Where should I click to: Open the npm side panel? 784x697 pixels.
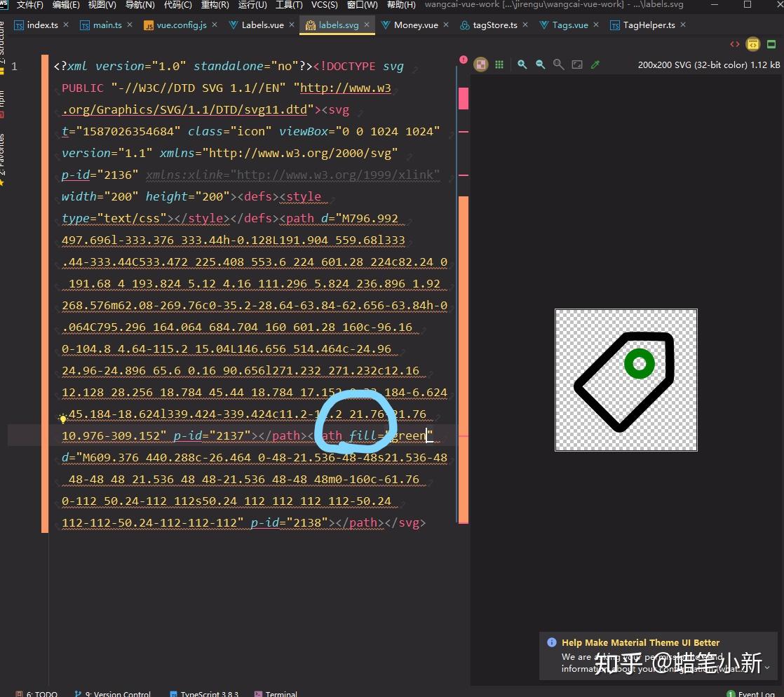[2, 103]
